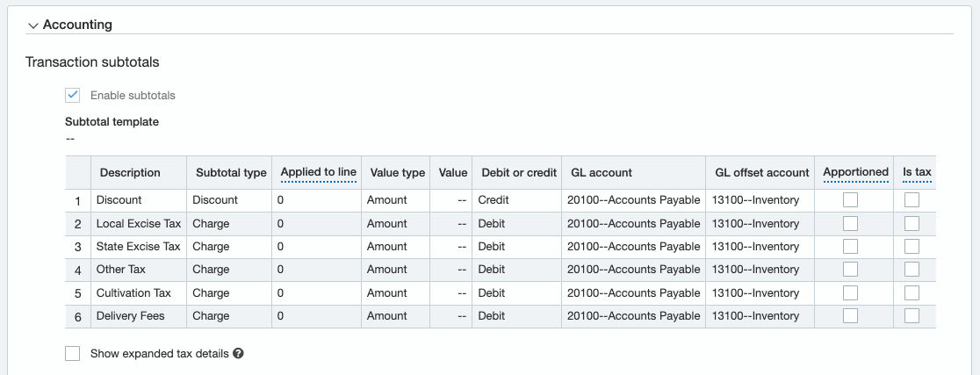Select the Discount description cell

click(x=119, y=200)
